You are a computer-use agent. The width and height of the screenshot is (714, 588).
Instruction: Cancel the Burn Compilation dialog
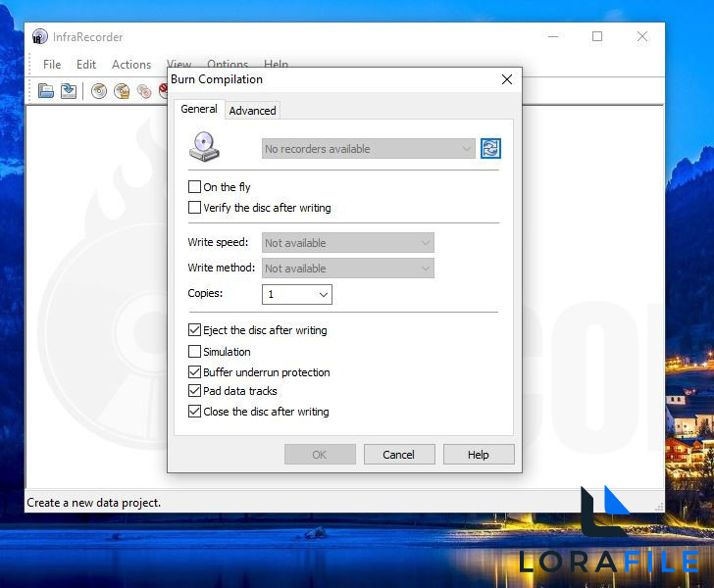click(399, 455)
